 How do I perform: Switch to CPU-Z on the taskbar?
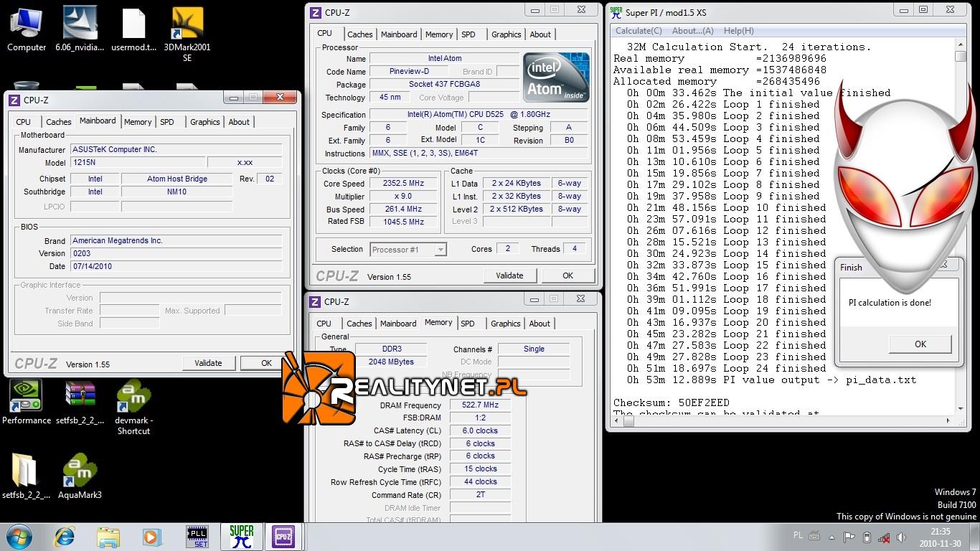284,537
